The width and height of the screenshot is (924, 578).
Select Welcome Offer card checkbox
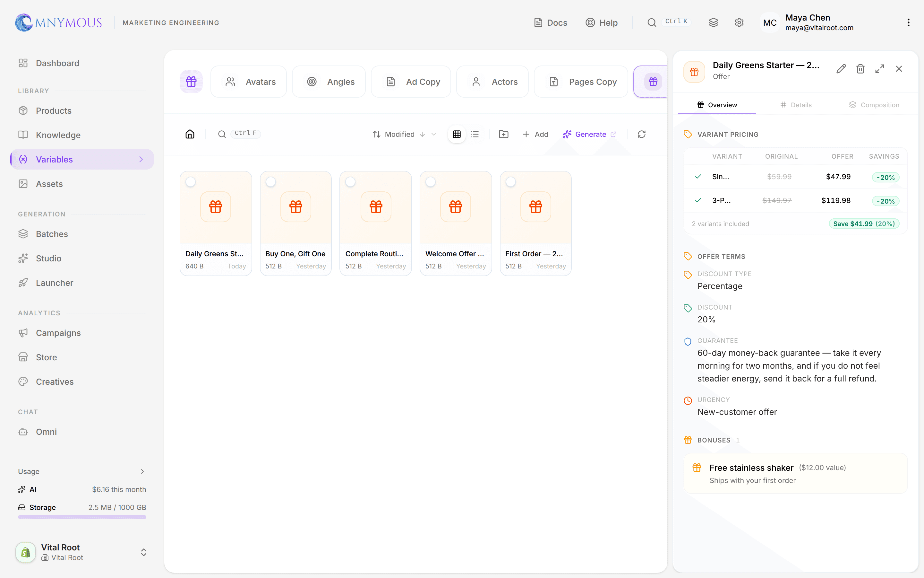coord(431,182)
